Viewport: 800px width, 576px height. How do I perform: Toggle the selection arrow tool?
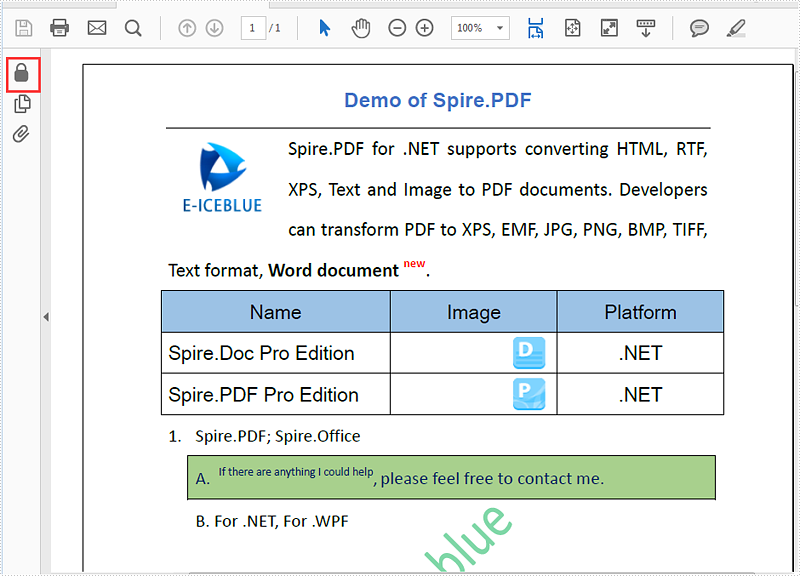tap(324, 28)
